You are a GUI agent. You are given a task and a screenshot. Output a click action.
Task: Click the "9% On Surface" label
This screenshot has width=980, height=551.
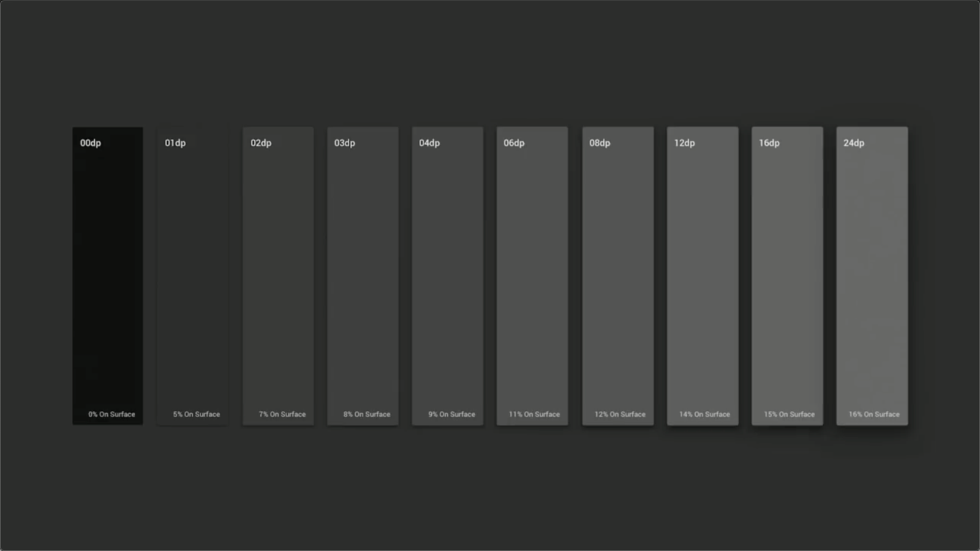pyautogui.click(x=452, y=414)
